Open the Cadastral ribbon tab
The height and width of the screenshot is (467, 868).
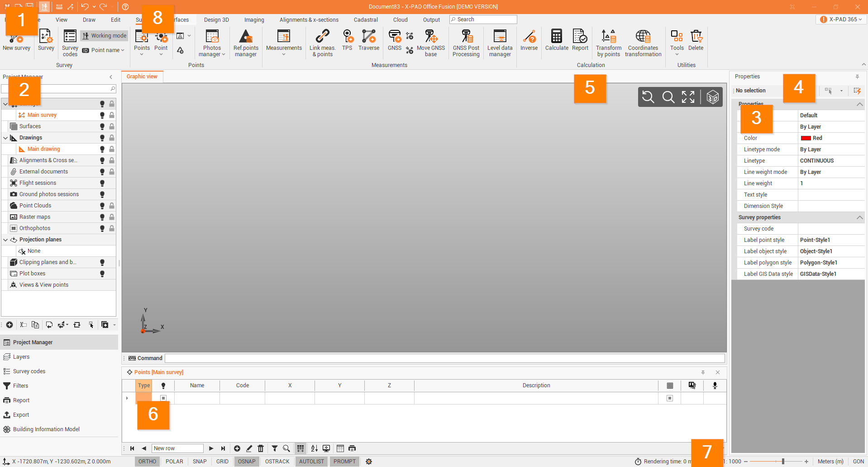pyautogui.click(x=366, y=20)
